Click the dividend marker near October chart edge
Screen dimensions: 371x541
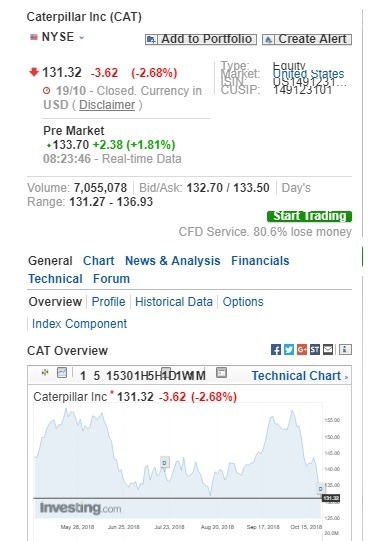point(321,489)
